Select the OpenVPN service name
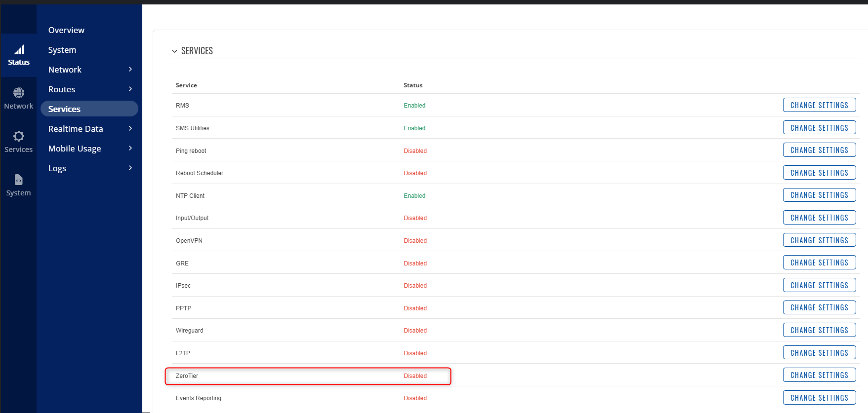This screenshot has width=868, height=413. coord(189,241)
